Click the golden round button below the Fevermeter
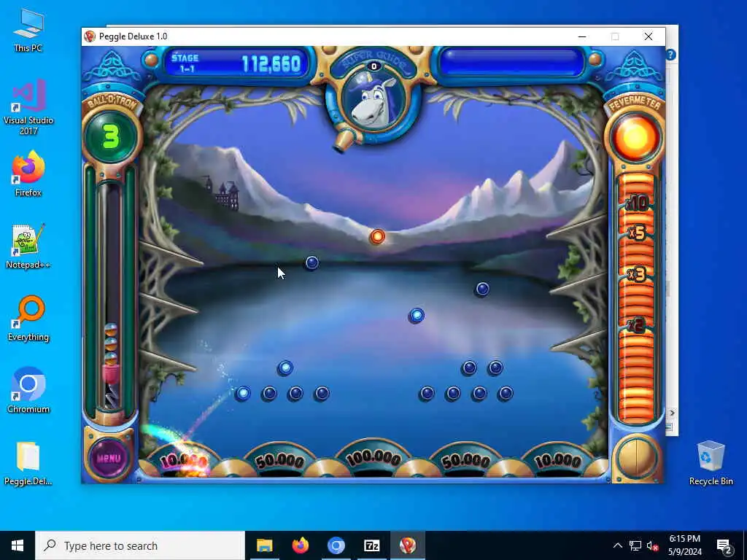Viewport: 747px width, 560px height. click(636, 458)
